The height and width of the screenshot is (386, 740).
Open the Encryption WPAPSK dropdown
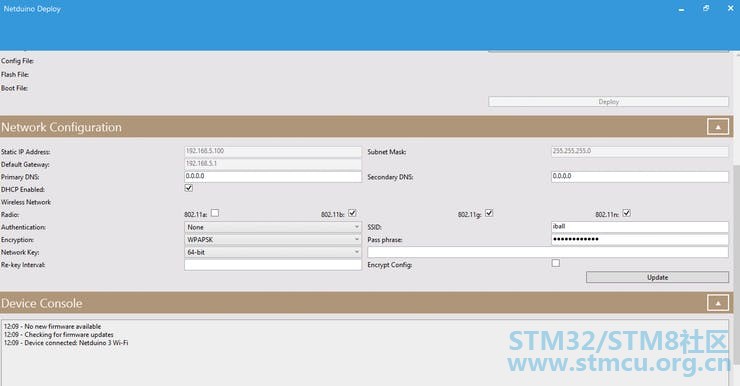(273, 240)
